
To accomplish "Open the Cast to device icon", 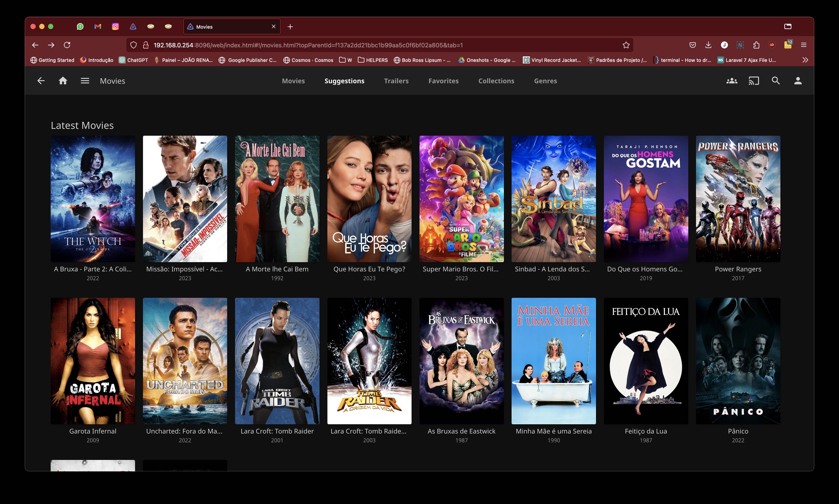I will 753,81.
